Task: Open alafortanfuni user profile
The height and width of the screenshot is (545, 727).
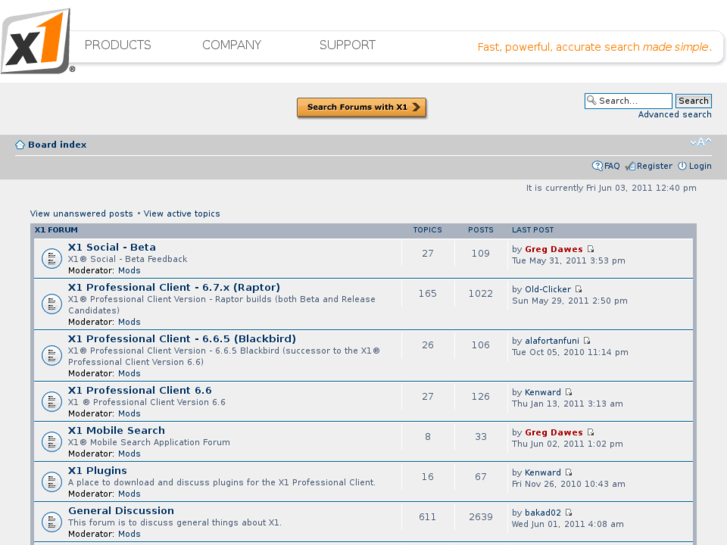Action: 552,341
